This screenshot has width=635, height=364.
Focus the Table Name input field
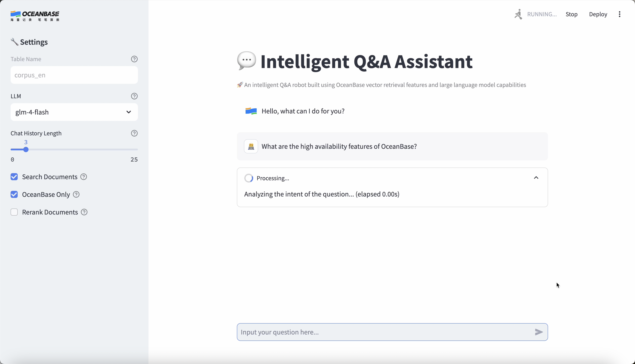(x=74, y=75)
